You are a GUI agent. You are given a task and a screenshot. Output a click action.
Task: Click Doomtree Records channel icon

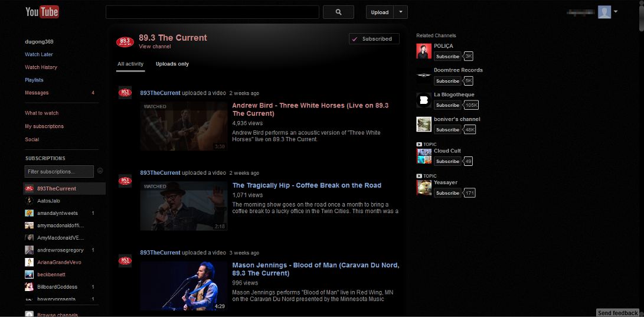pyautogui.click(x=424, y=76)
